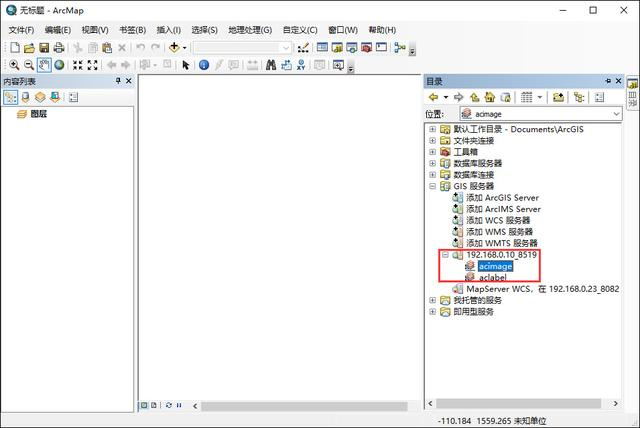The width and height of the screenshot is (640, 428).
Task: Click the Add Data yellow plus icon
Action: pyautogui.click(x=174, y=47)
